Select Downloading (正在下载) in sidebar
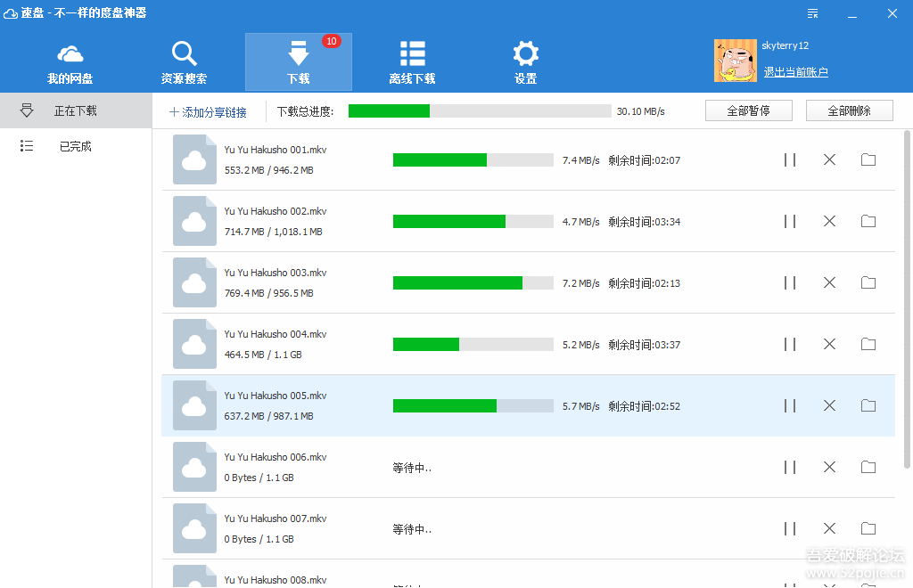913x588 pixels. 77,110
